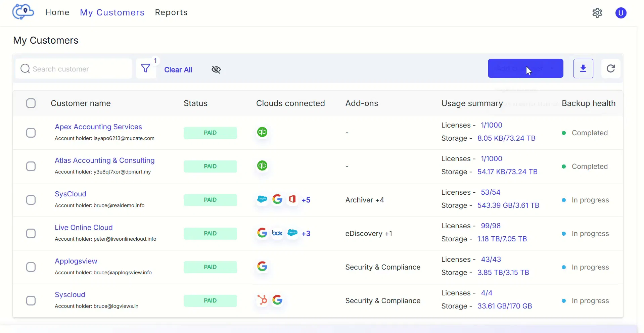Viewport: 644px width, 333px height.
Task: Click inside the Search customer field
Action: (74, 69)
